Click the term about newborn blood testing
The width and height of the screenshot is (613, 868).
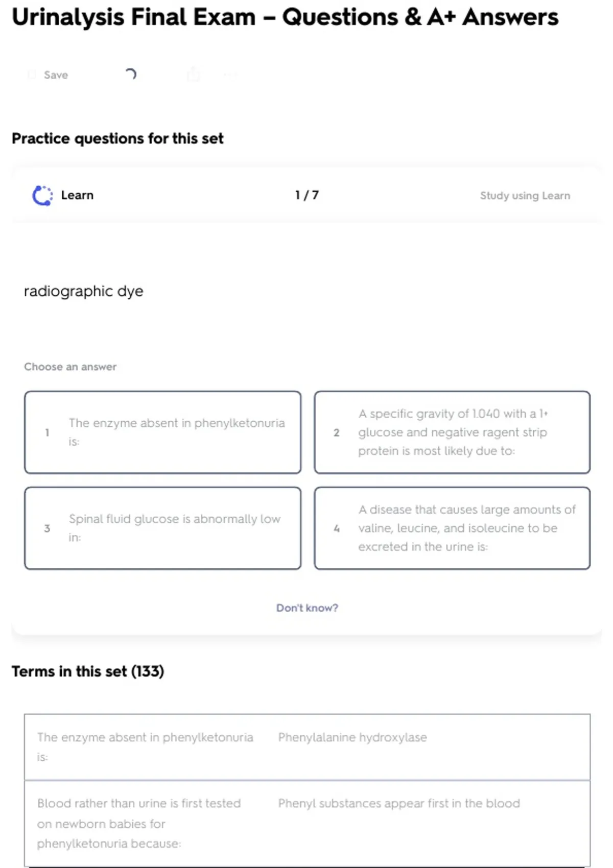(139, 823)
